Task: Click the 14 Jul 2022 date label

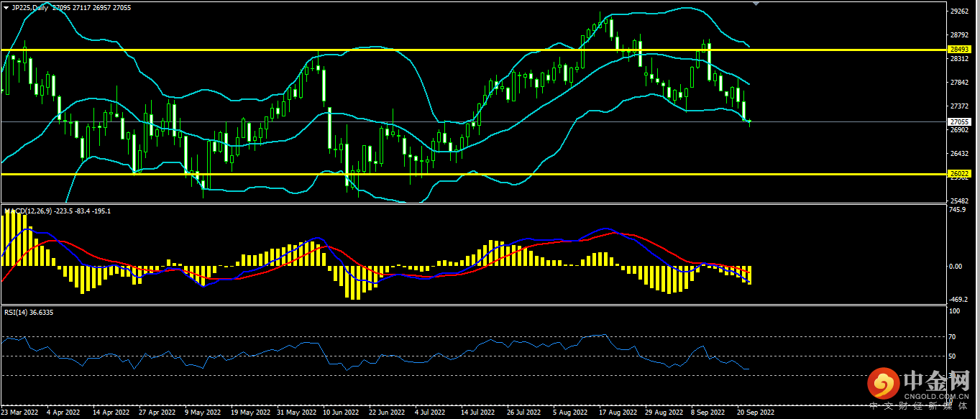Action: coord(477,413)
